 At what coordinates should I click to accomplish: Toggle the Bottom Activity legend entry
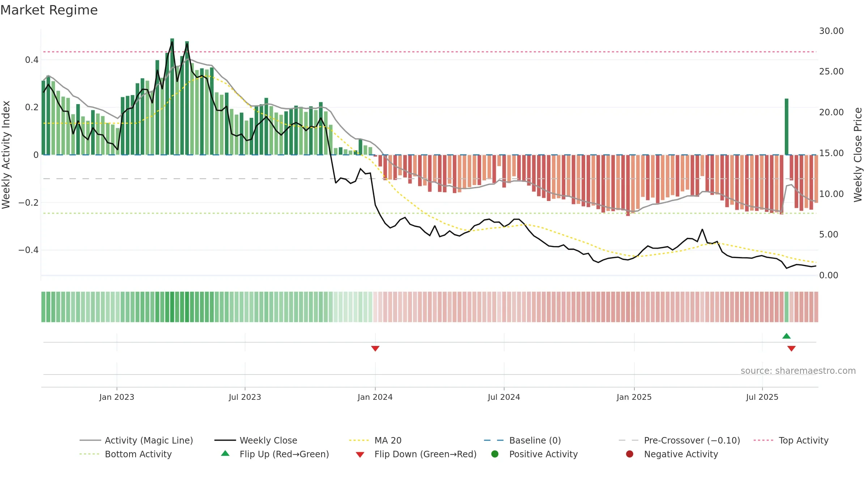pos(125,454)
